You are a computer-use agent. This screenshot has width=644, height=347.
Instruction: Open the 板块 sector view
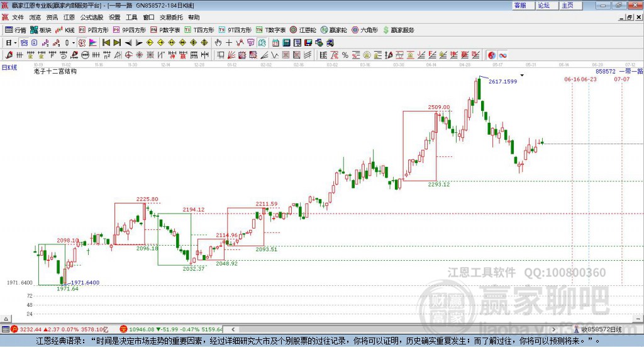(40, 30)
